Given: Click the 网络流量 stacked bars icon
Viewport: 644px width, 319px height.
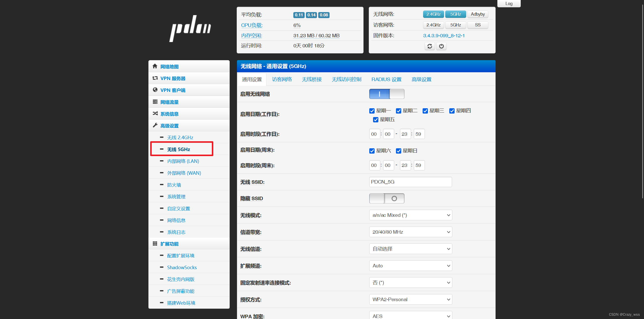Looking at the screenshot, I should [155, 102].
